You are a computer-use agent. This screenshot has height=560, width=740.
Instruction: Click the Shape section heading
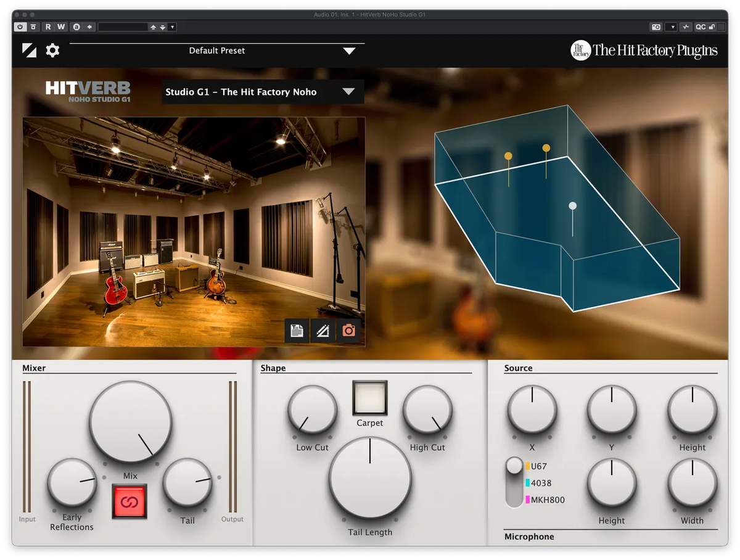(273, 368)
